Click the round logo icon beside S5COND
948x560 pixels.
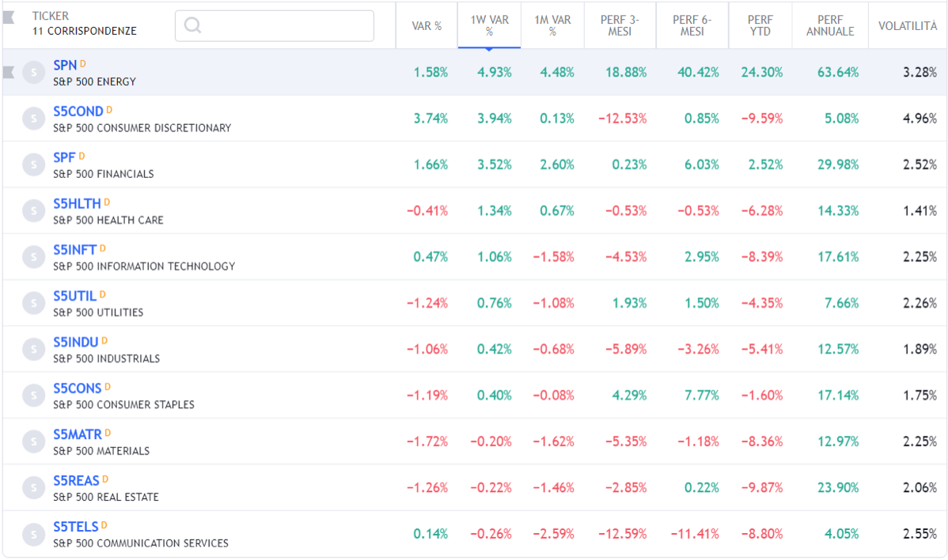33,119
